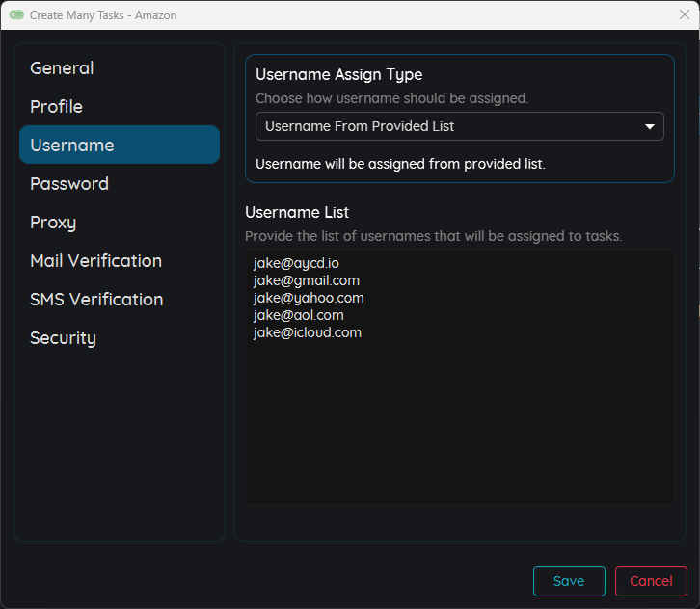The width and height of the screenshot is (700, 609).
Task: Click the jake@icloud.com username line
Action: tap(308, 333)
